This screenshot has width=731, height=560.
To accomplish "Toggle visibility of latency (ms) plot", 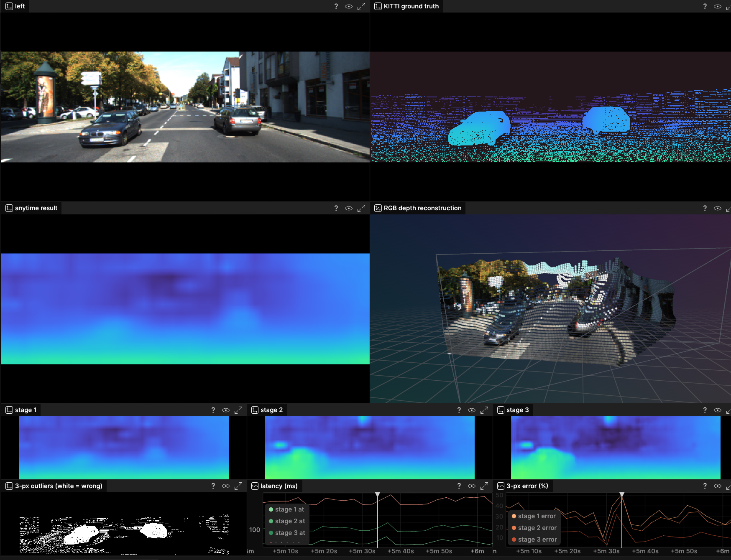I will click(472, 486).
